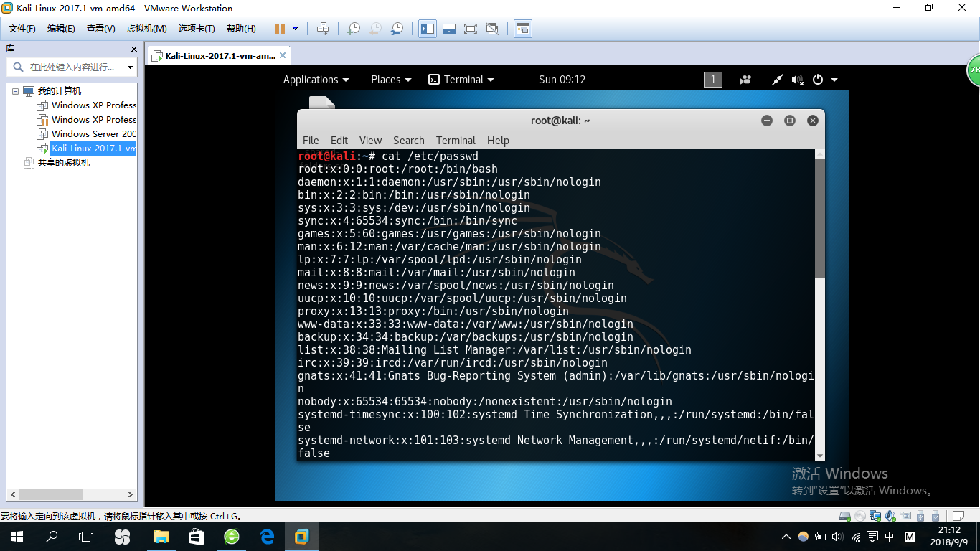Open the 编辑(E) menu
The height and width of the screenshot is (551, 980).
[x=61, y=29]
